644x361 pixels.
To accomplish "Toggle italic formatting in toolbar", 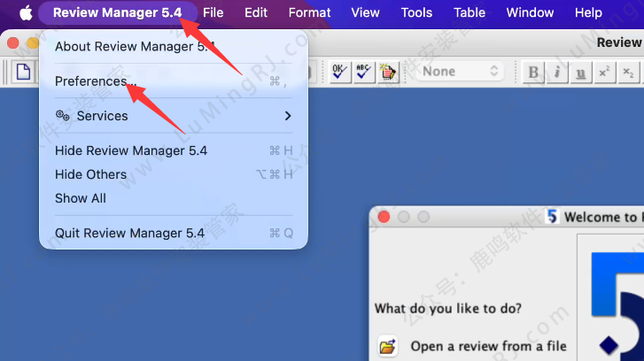I will click(x=556, y=72).
